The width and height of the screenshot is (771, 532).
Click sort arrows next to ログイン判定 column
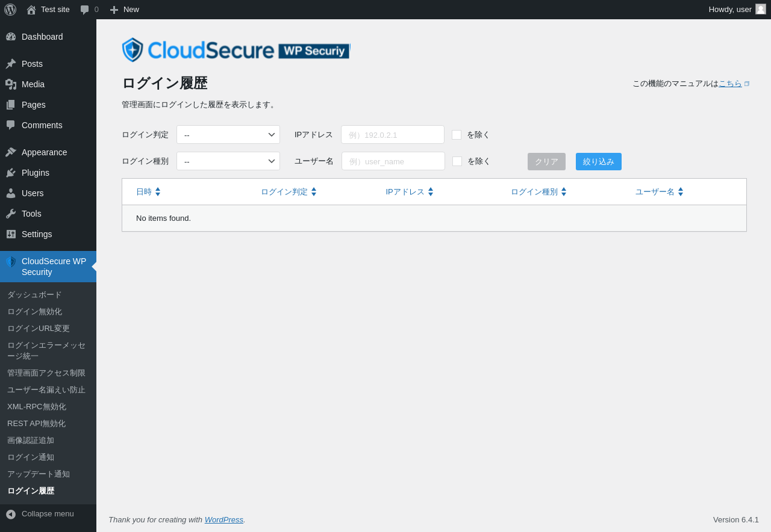(314, 191)
